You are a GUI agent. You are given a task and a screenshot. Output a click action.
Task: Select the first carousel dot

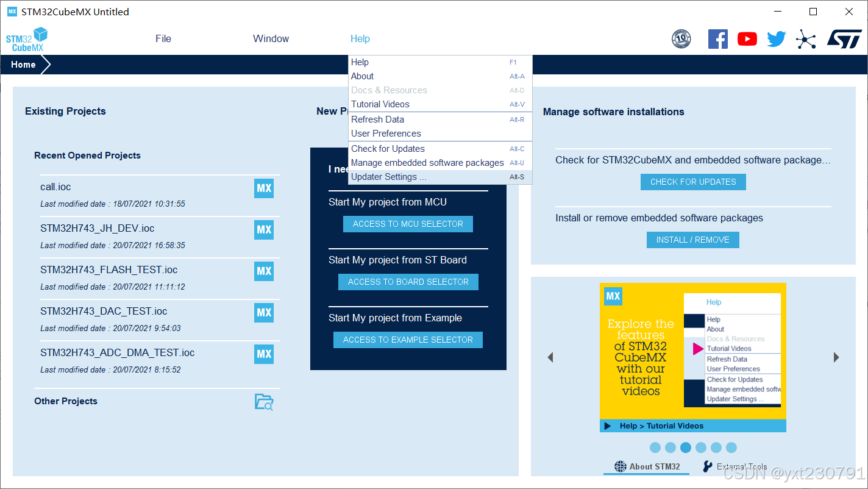655,448
